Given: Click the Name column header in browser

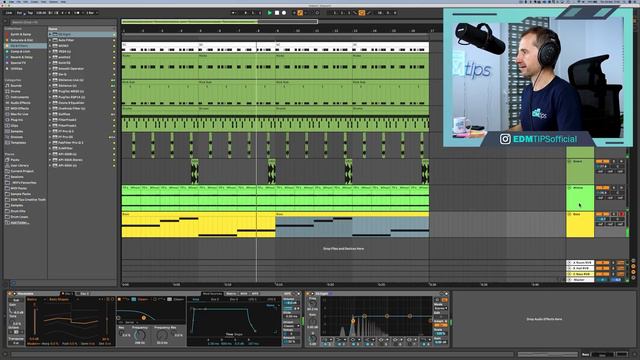Looking at the screenshot, I should tap(82, 29).
